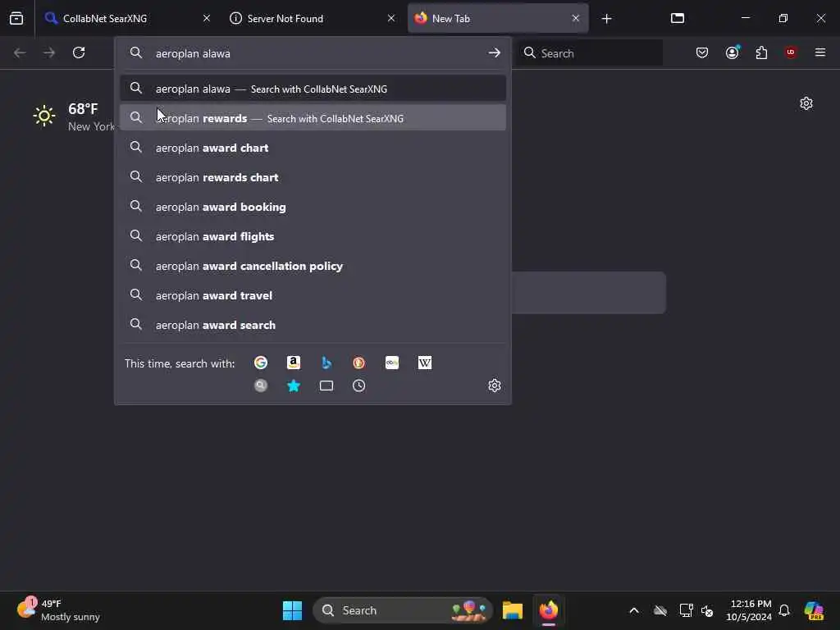
Task: Open the Firefox application menu
Action: coord(820,52)
